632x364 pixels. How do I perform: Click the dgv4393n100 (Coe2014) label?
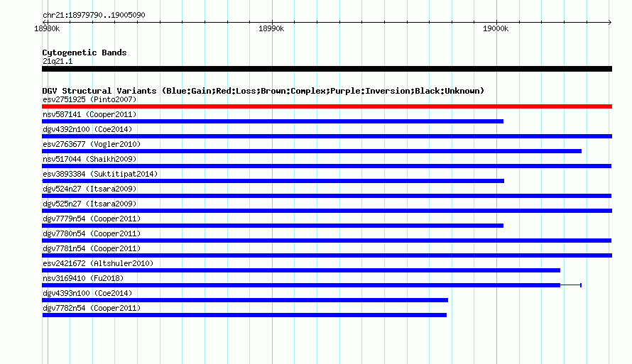pyautogui.click(x=87, y=293)
